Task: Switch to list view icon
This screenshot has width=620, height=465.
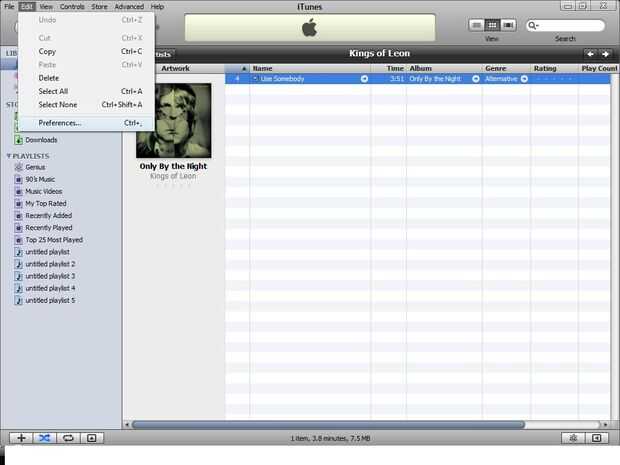Action: coord(476,25)
